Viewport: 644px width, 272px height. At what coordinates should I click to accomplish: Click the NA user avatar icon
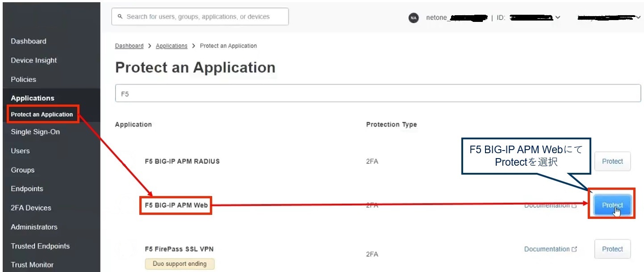pos(414,18)
